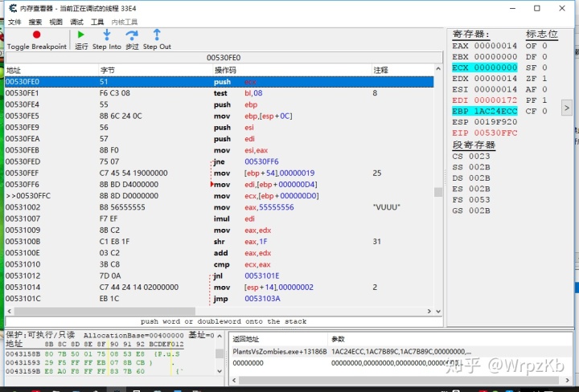The width and height of the screenshot is (579, 392).
Task: Click the EIP register 00530FFC
Action: click(x=484, y=133)
